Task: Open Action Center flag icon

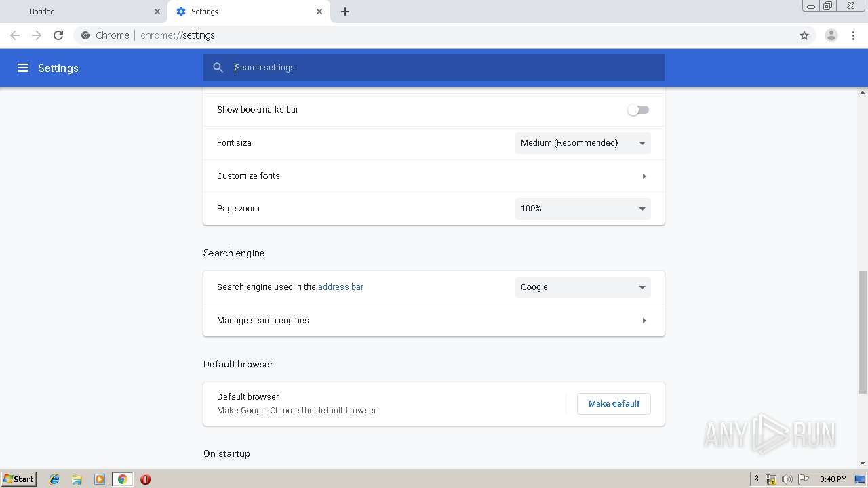Action: (x=804, y=479)
